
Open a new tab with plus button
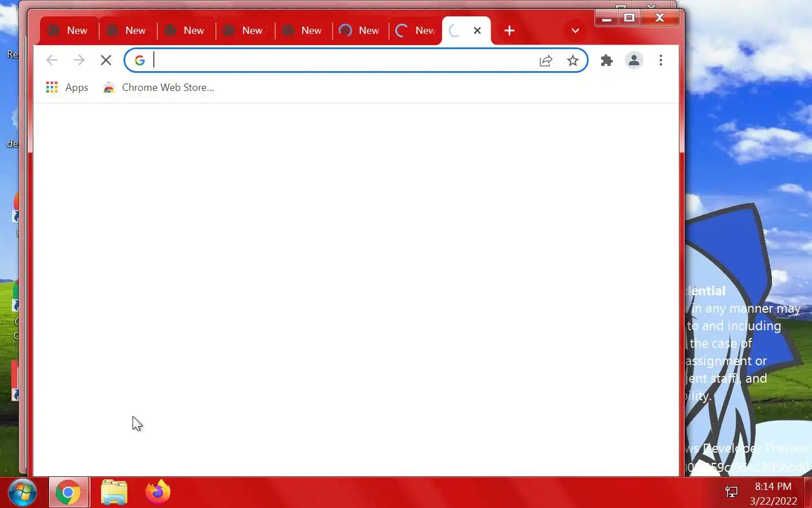click(509, 30)
